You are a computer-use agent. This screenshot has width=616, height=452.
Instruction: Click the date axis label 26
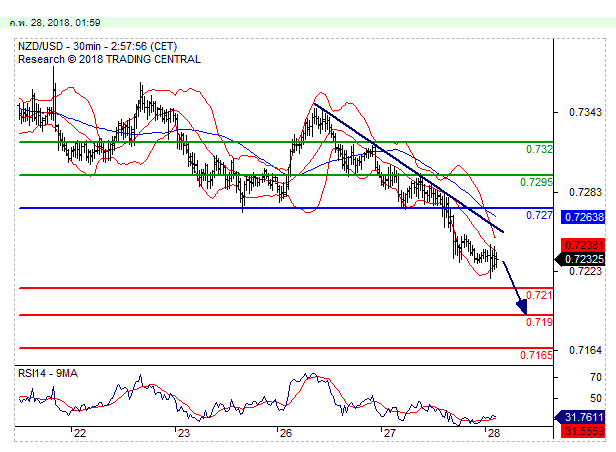(286, 433)
